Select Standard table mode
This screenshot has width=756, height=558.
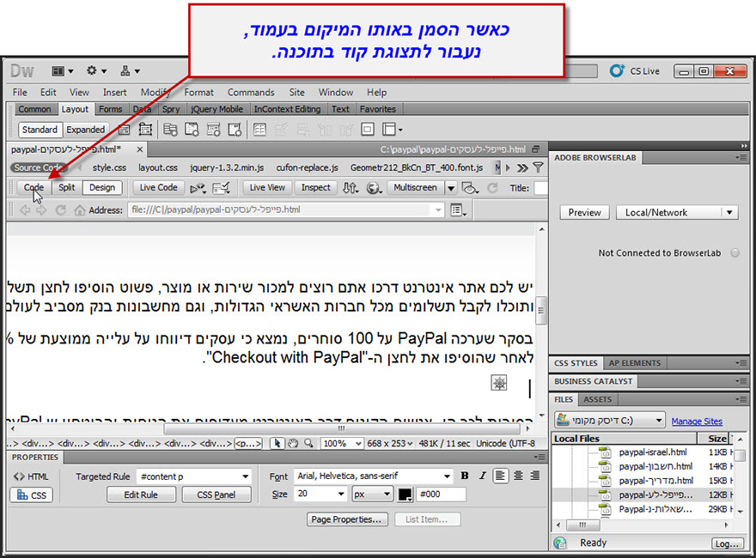point(40,130)
